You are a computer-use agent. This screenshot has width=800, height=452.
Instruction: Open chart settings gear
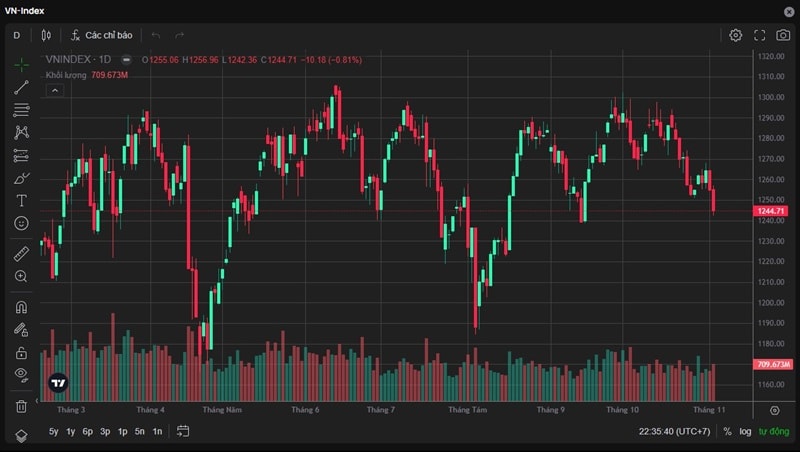pyautogui.click(x=735, y=35)
